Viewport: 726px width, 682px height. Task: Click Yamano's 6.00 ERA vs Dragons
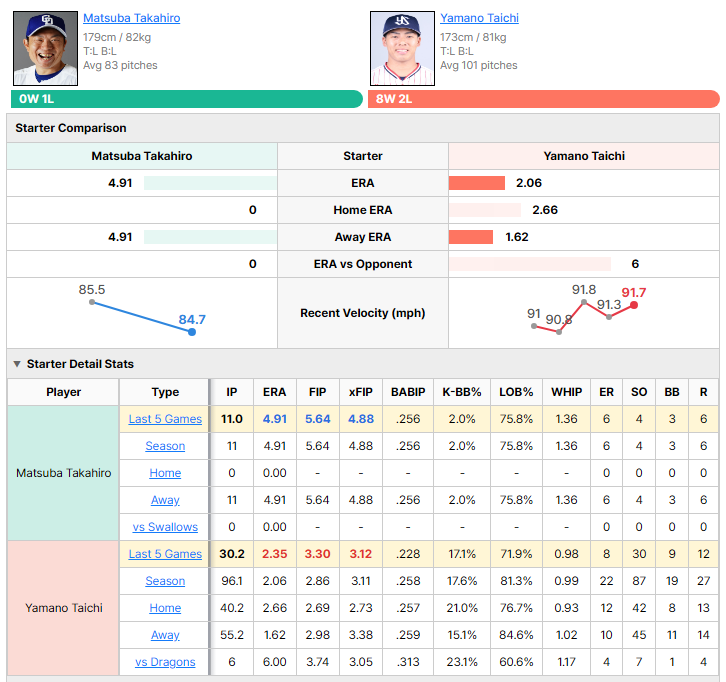(275, 662)
